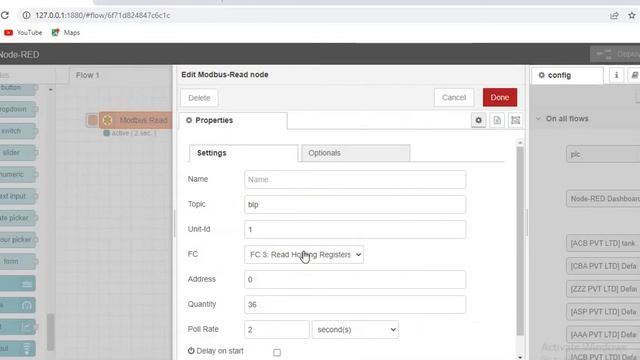Viewport: 640px width, 360px height.
Task: Open Poll Rate unit second(s) dropdown
Action: tap(355, 329)
